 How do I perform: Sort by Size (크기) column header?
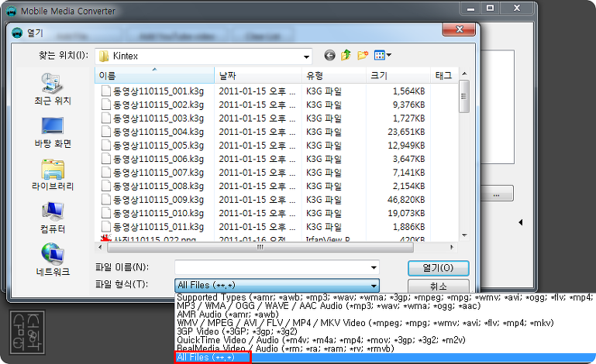pyautogui.click(x=398, y=75)
